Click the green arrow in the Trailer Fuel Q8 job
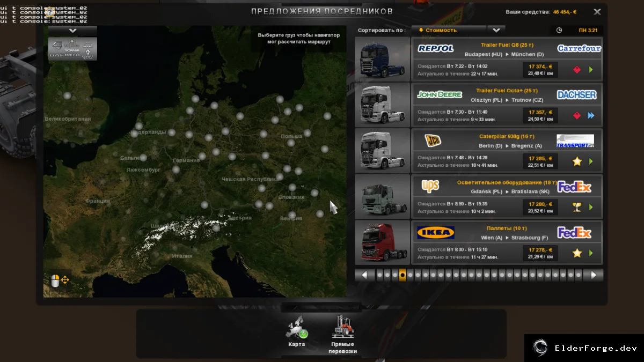Viewport: 644px width, 362px height. pyautogui.click(x=591, y=70)
